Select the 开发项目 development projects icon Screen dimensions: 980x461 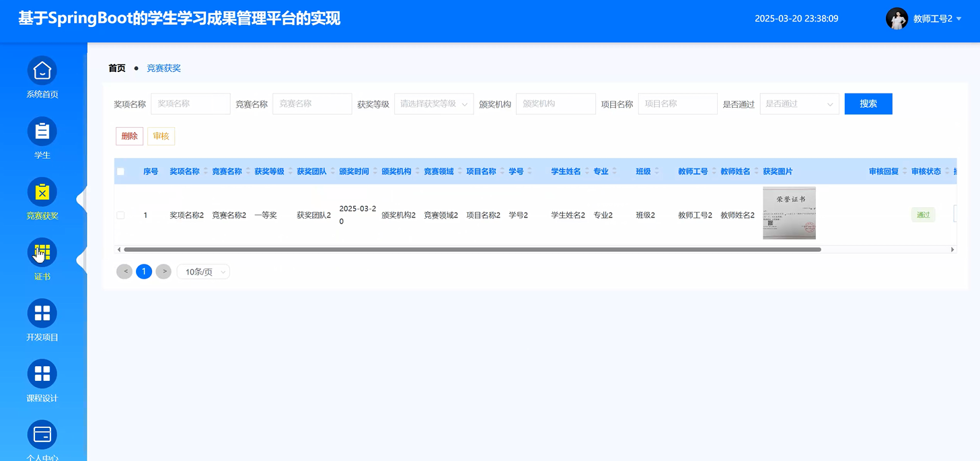pyautogui.click(x=42, y=313)
